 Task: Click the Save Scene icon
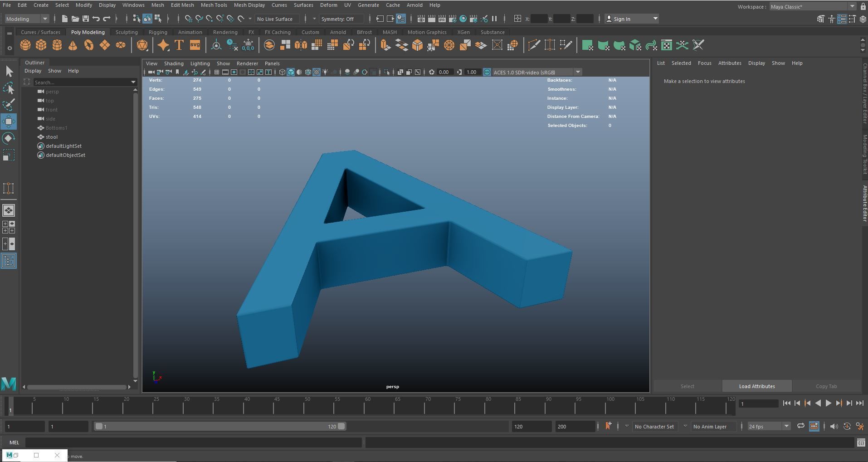click(85, 19)
